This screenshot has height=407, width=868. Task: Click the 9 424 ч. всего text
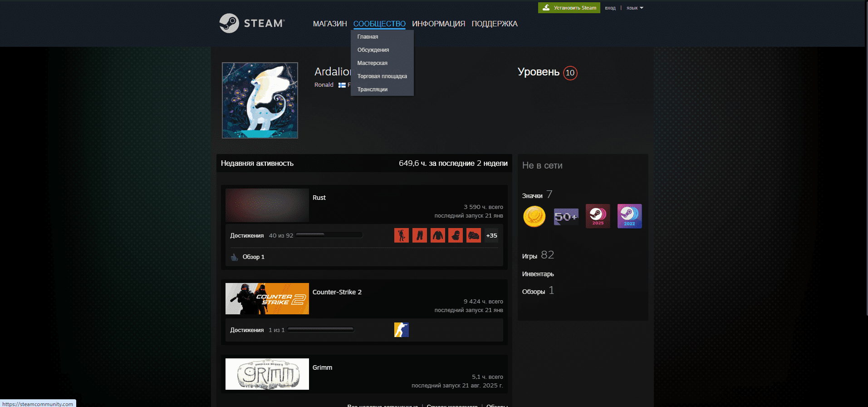[x=483, y=301]
